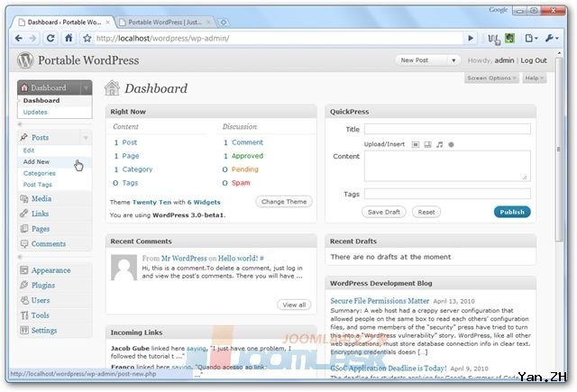Click the Comments bubble icon in the sidebar
Screen dimensions: 577x392
pyautogui.click(x=24, y=244)
